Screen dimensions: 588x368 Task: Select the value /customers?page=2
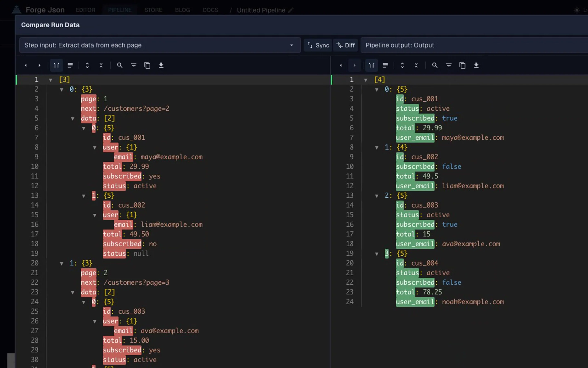pyautogui.click(x=137, y=109)
